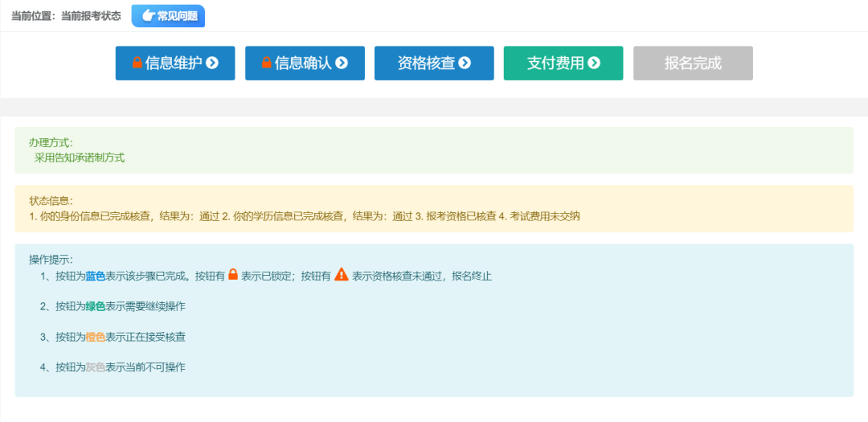Click the arrow icon on 信息确认
This screenshot has width=868, height=422.
(342, 64)
